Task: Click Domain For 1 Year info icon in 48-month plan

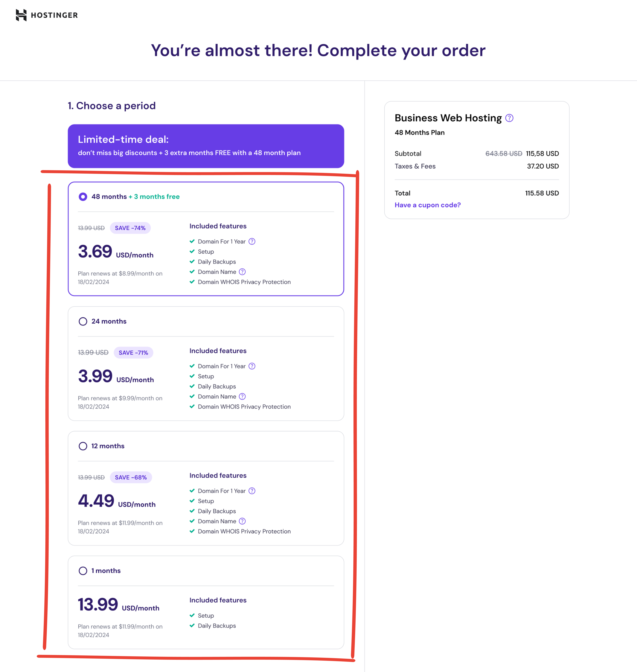Action: (252, 241)
